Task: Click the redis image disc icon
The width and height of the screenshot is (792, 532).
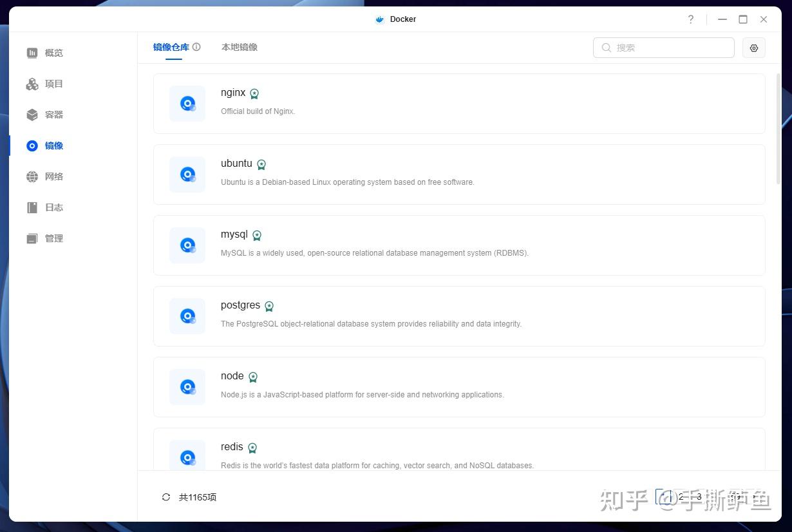Action: coord(187,456)
